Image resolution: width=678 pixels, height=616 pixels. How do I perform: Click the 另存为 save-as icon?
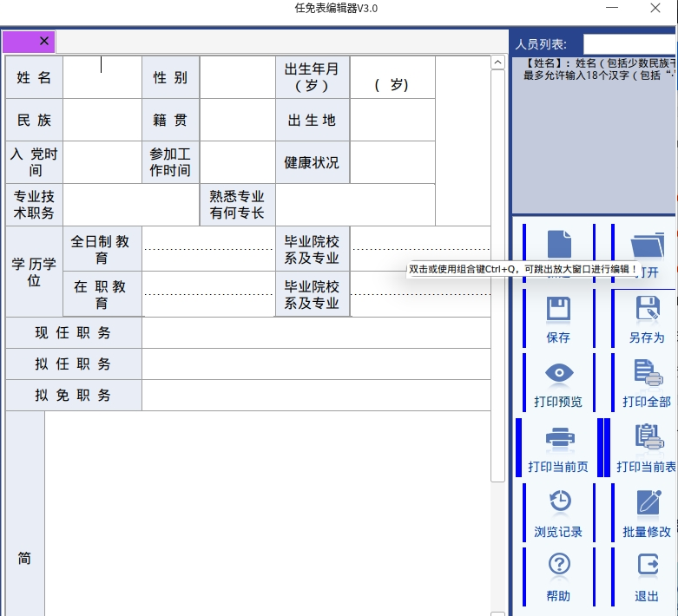coord(648,308)
